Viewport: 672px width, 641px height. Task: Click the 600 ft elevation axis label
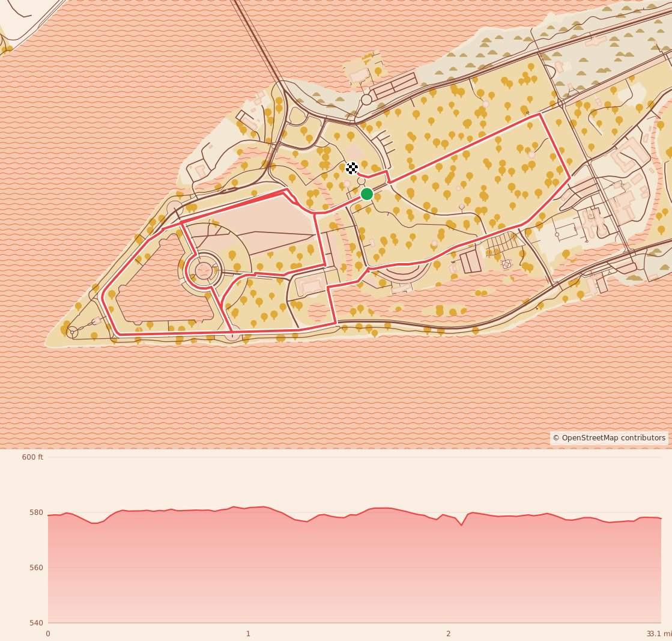tap(32, 457)
